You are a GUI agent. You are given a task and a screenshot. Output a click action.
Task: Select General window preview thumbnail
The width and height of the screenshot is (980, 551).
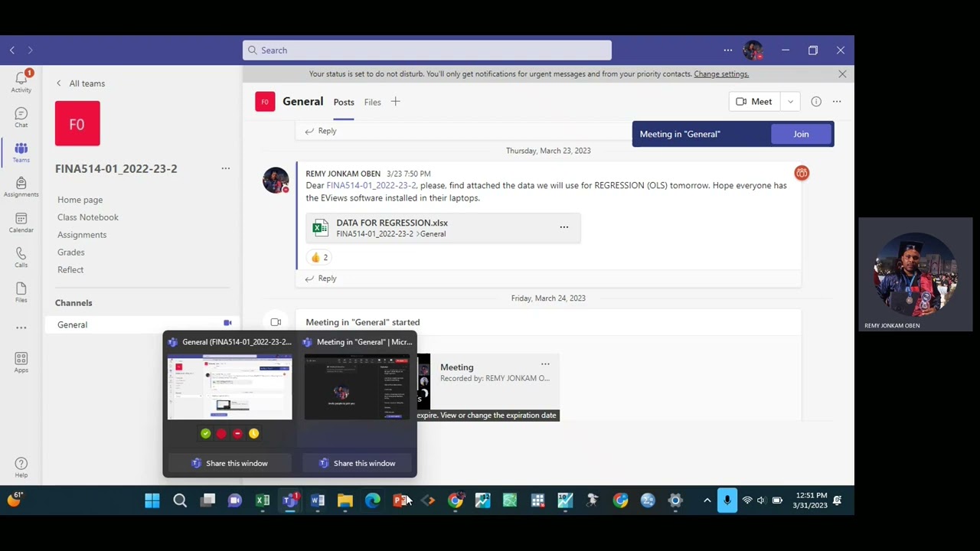[230, 386]
